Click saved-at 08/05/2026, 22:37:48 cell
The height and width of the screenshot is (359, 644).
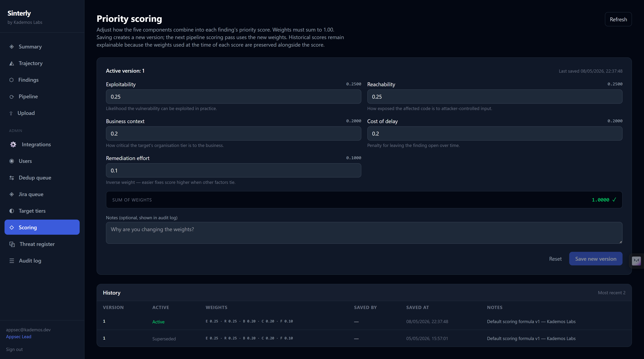tap(427, 321)
